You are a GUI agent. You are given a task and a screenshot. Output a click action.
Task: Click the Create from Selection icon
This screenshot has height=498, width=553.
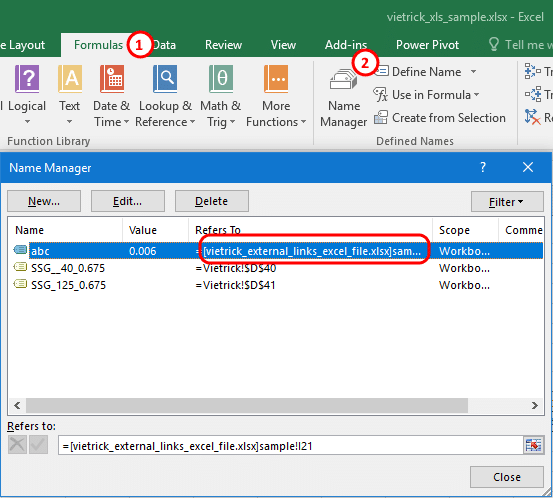click(x=381, y=117)
